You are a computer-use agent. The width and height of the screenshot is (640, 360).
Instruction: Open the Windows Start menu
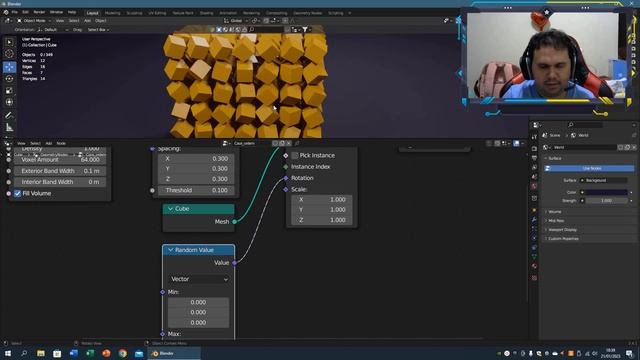[8, 353]
